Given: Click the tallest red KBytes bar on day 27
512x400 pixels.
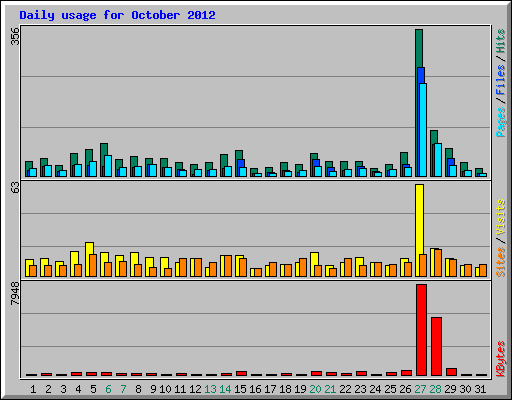Looking at the screenshot, I should click(x=421, y=330).
